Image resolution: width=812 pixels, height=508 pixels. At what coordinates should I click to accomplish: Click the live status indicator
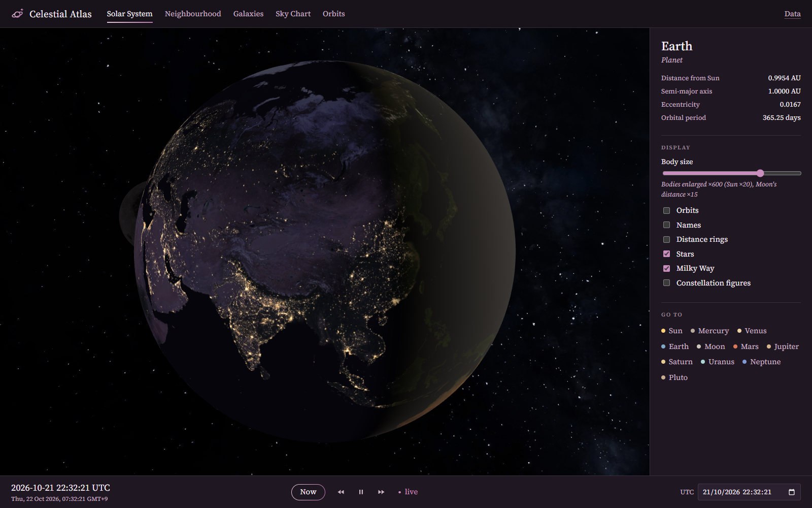(408, 492)
